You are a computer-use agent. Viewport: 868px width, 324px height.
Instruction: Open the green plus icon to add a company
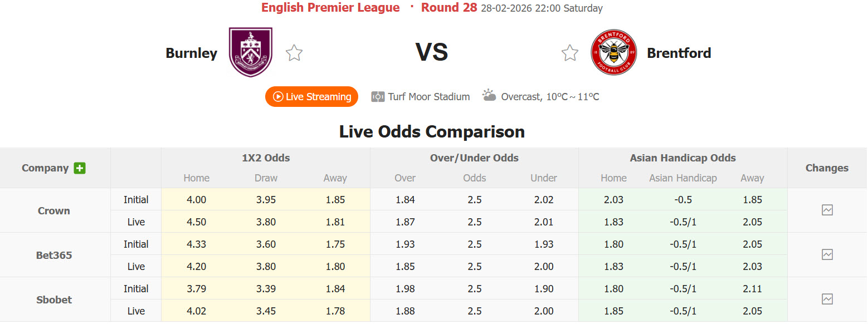81,168
